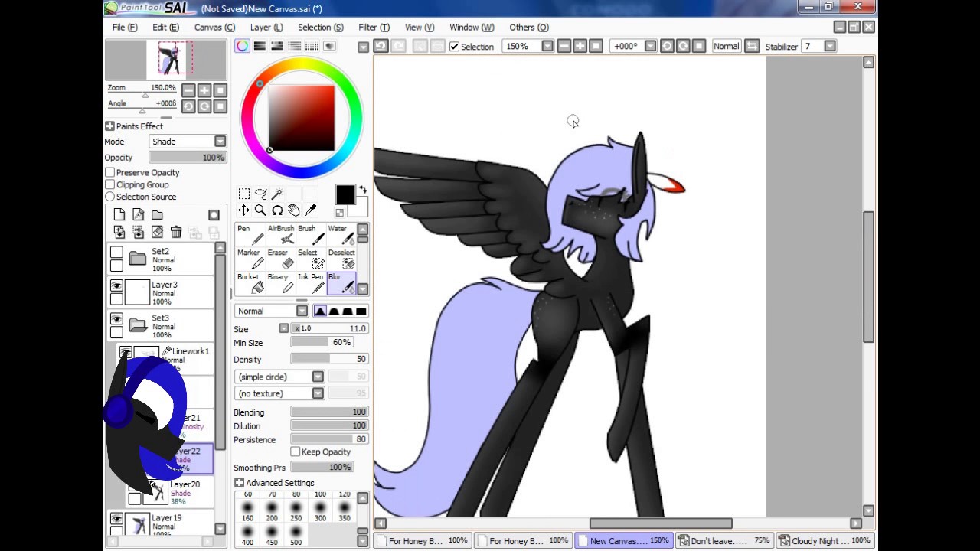Viewport: 980px width, 551px height.
Task: Select the Marker tool
Action: coord(249,259)
